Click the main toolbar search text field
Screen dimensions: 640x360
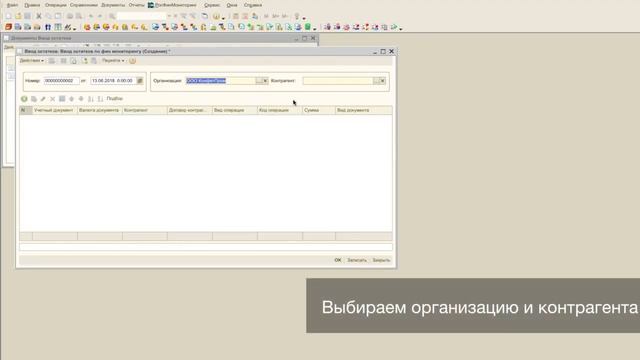tap(141, 16)
